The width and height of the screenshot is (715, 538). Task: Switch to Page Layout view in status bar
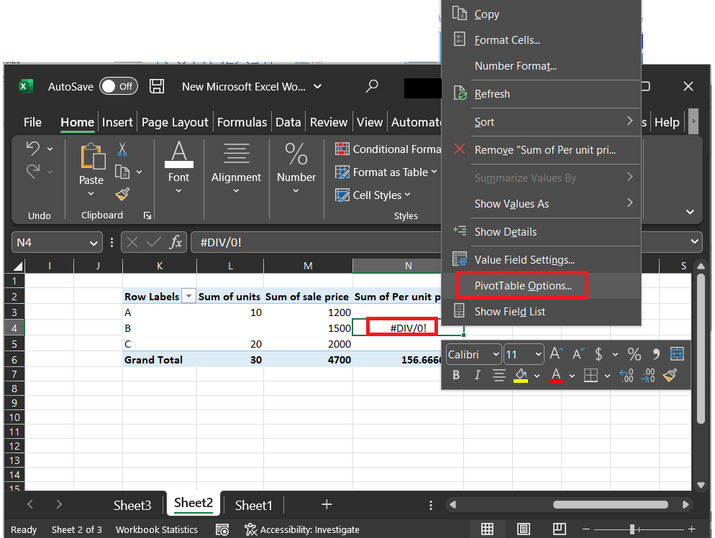[523, 529]
